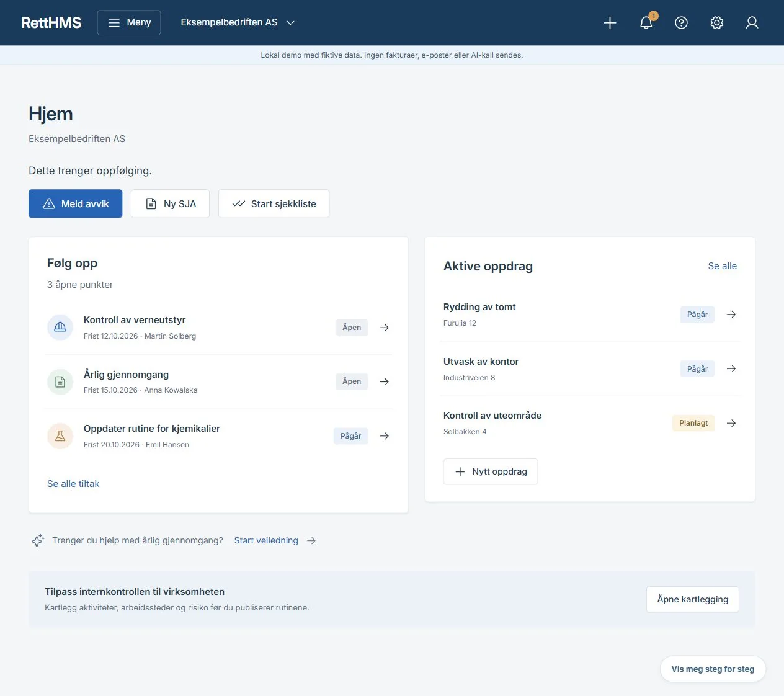Open user profile icon

coord(752,23)
